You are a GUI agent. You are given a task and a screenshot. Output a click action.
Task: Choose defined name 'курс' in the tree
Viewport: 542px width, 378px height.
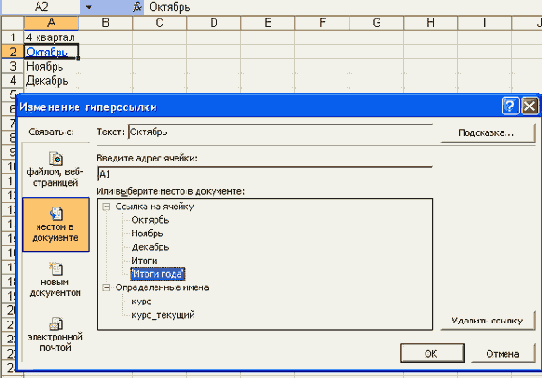(x=141, y=302)
